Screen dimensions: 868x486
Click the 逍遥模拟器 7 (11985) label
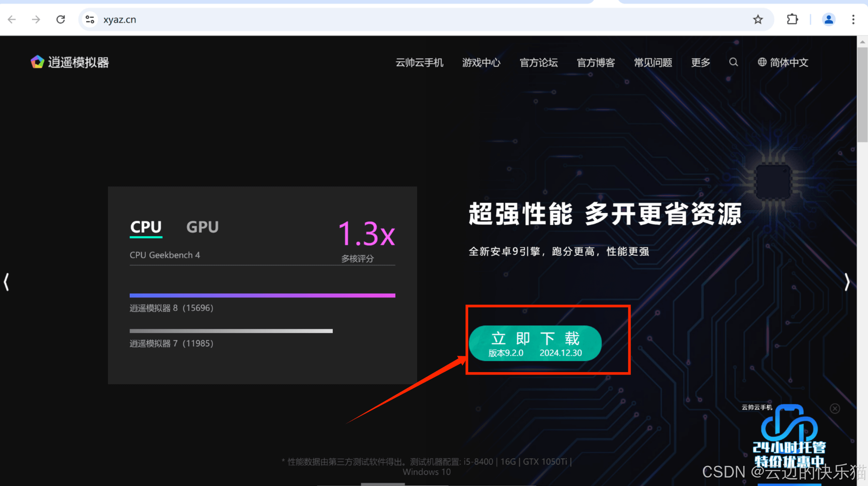(x=172, y=343)
